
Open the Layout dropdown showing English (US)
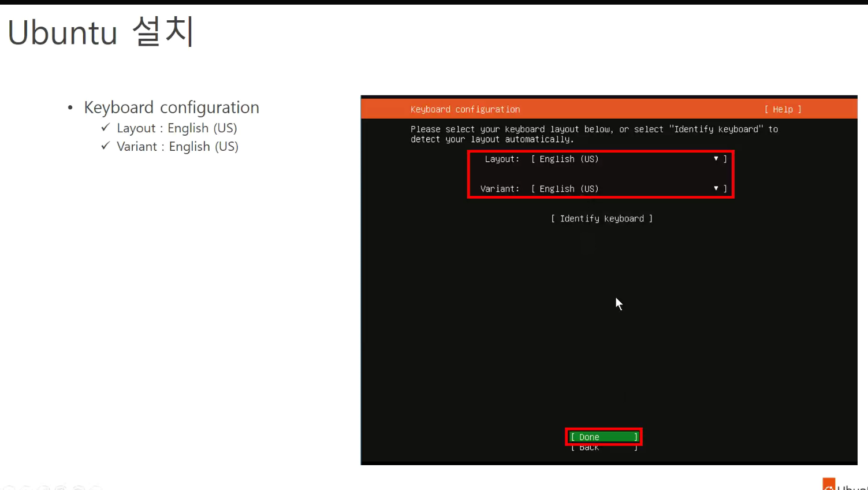[629, 159]
